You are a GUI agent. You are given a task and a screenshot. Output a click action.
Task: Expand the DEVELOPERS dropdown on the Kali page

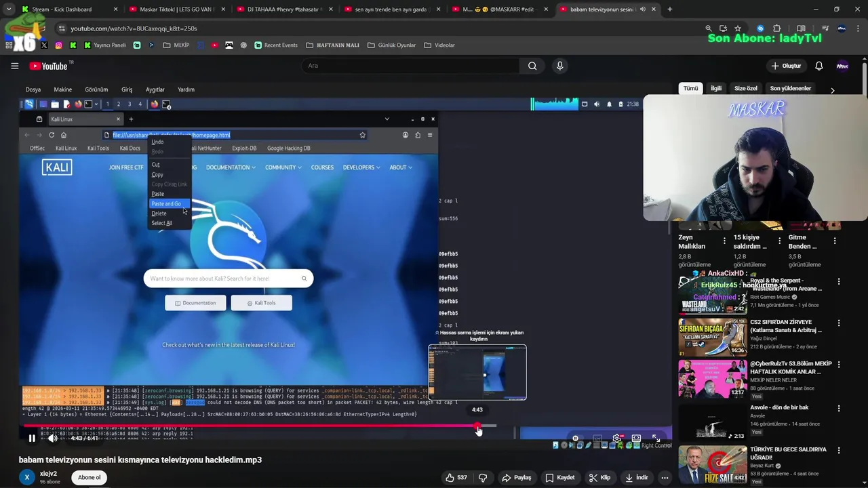(361, 167)
